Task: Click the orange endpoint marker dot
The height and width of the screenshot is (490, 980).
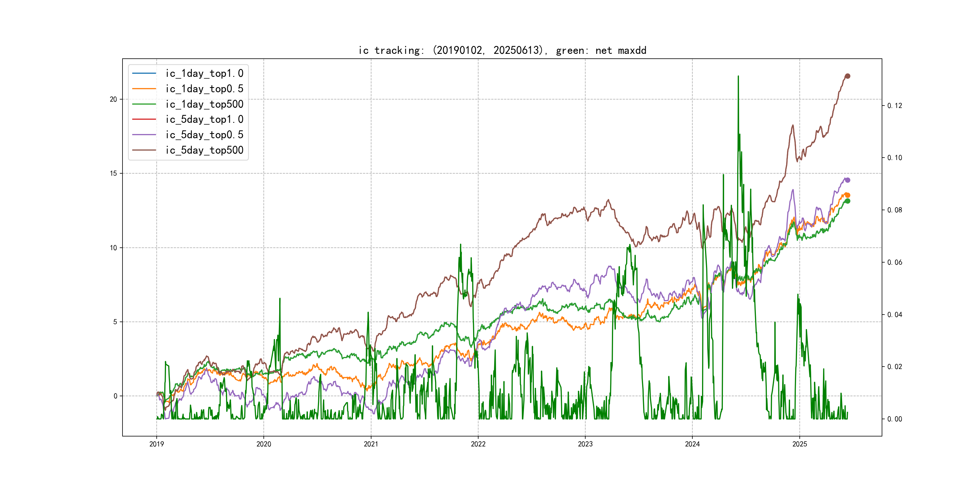Action: [848, 195]
